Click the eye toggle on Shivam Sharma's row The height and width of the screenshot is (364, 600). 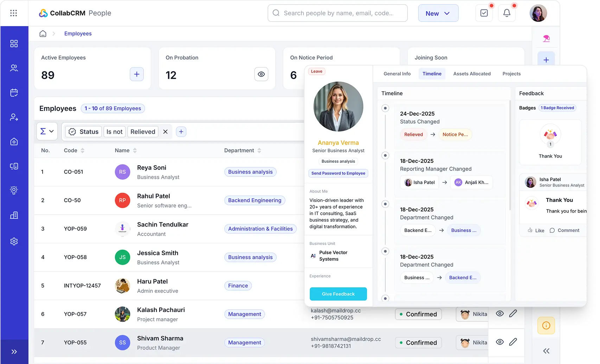point(500,341)
